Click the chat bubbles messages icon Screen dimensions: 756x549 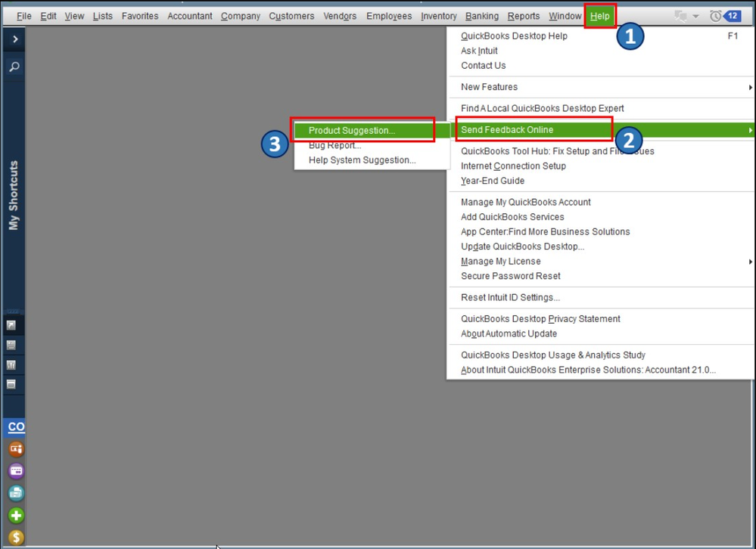pos(681,16)
